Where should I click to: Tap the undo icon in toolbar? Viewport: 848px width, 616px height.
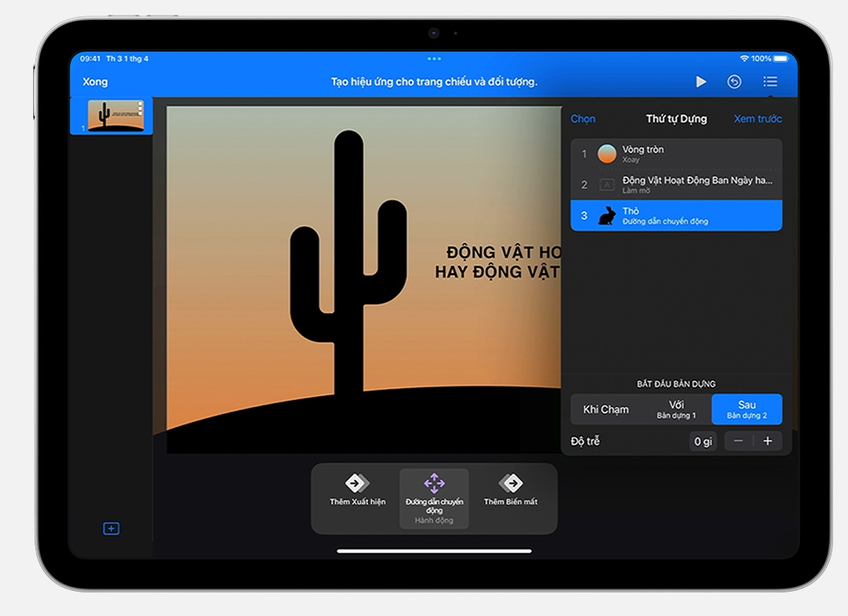point(735,82)
